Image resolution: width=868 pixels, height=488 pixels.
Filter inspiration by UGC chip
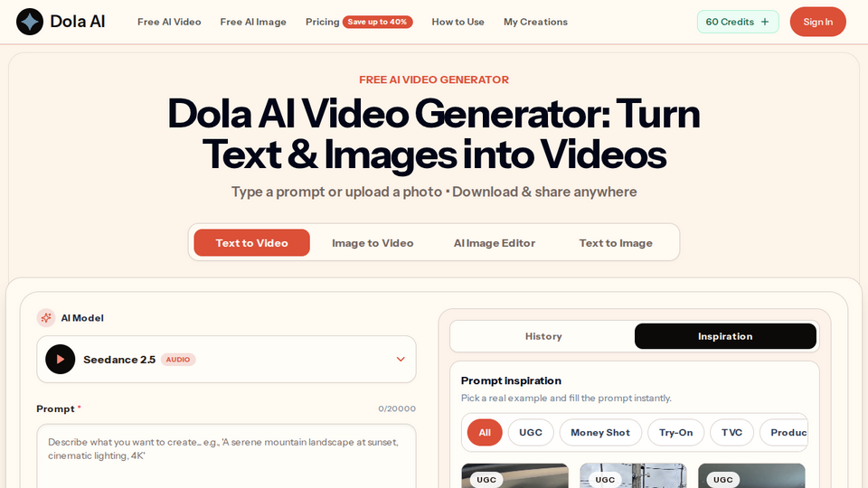coord(531,433)
